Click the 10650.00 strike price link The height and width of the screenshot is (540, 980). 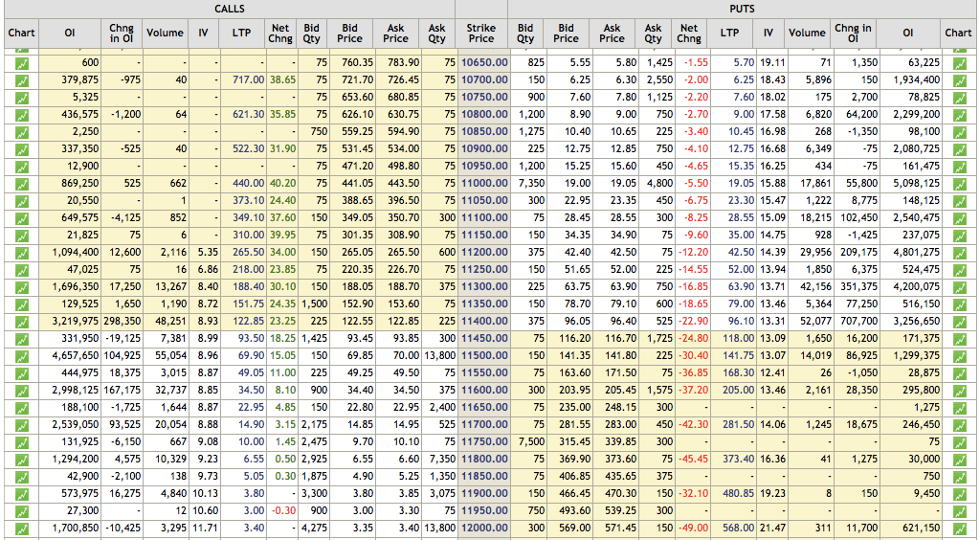pos(484,62)
